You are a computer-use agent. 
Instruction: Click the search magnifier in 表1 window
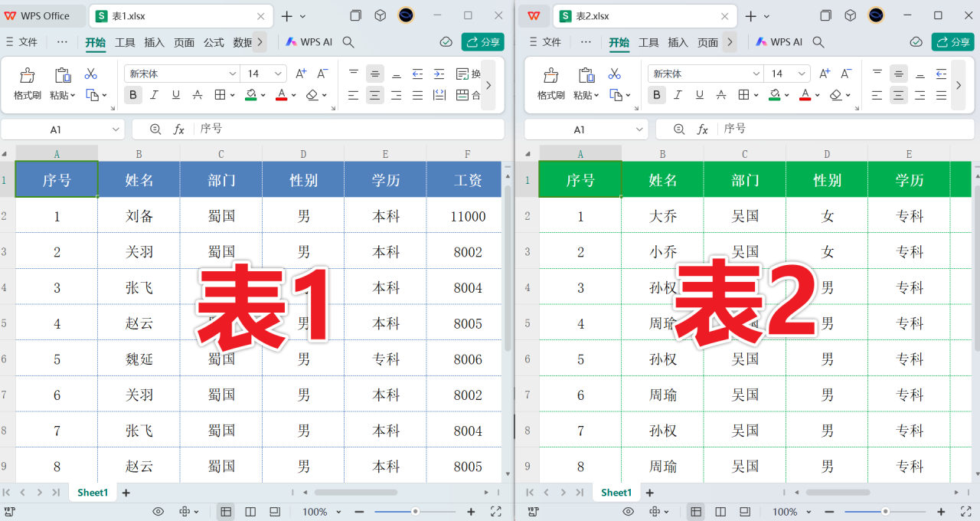tap(348, 42)
